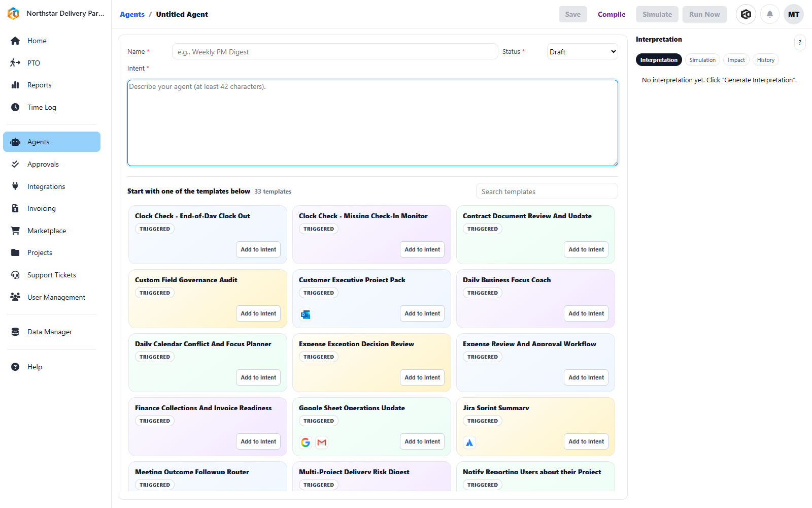Add Daily Calendar Conflict Planner to intent
Viewport: 812px width, 508px height.
(x=258, y=377)
